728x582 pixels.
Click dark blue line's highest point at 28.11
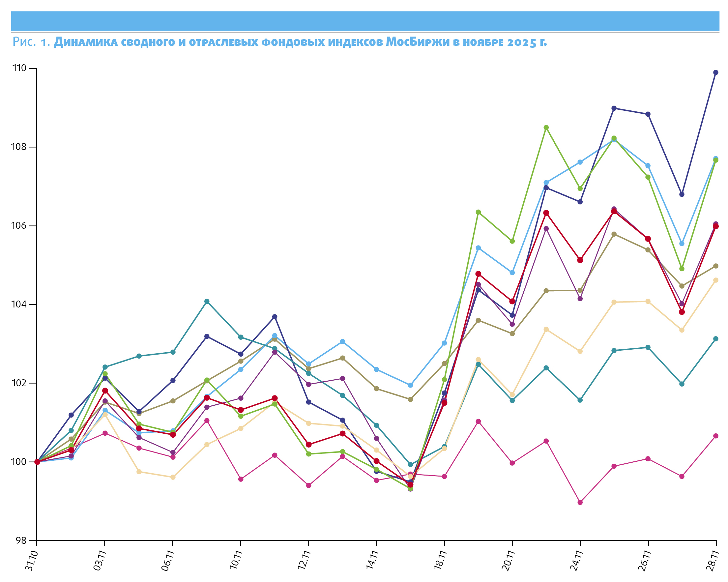pyautogui.click(x=715, y=73)
